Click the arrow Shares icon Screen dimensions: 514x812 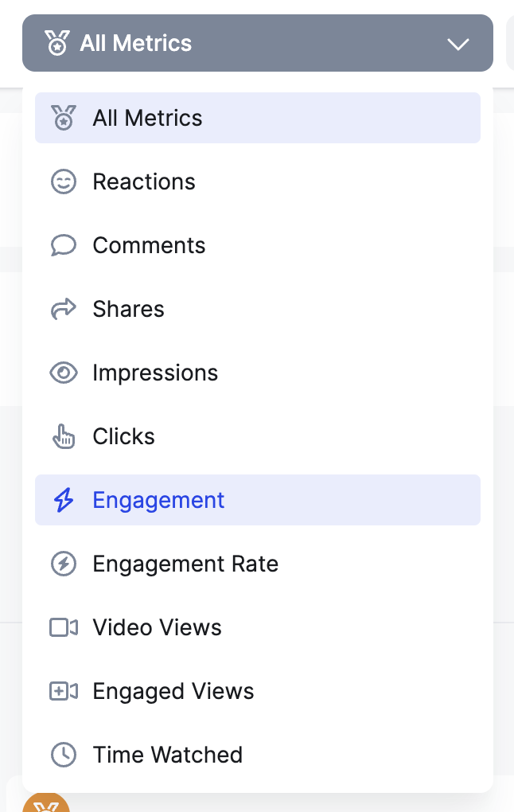click(x=63, y=309)
